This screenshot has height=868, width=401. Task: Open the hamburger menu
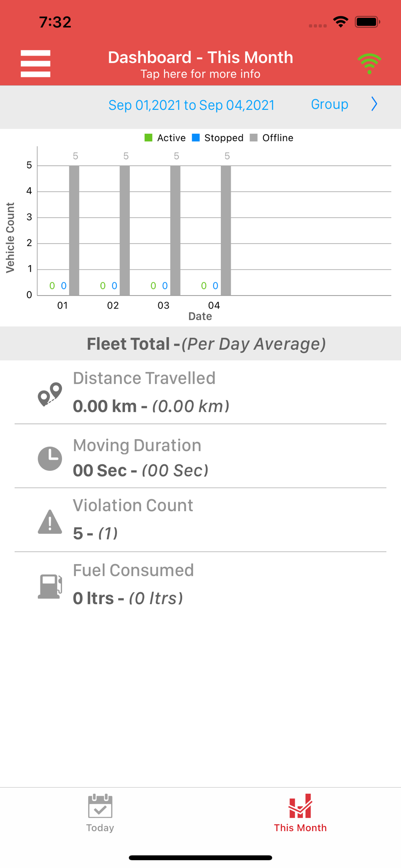[x=36, y=64]
